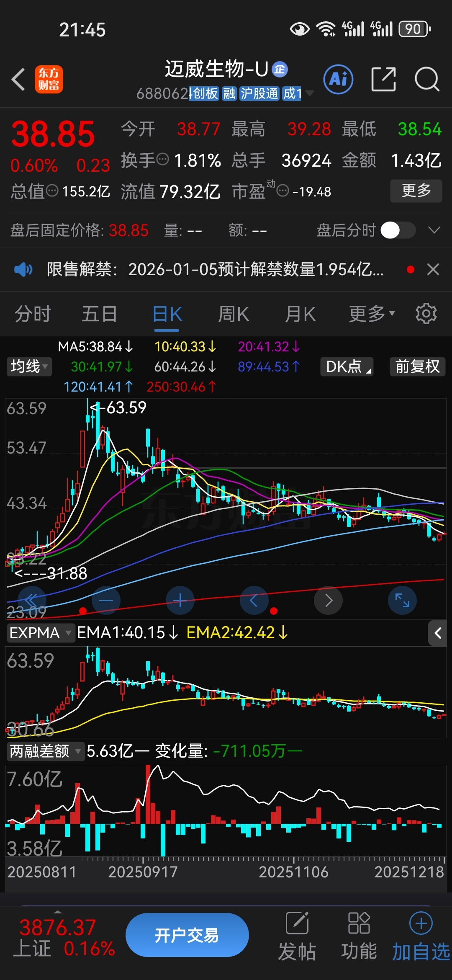Tap the double-left rewind chart button

click(x=32, y=600)
